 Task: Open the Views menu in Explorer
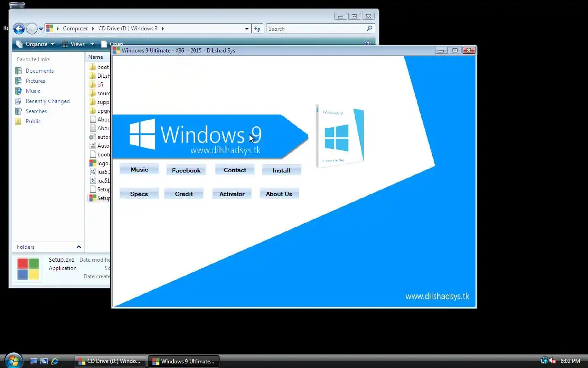73,44
